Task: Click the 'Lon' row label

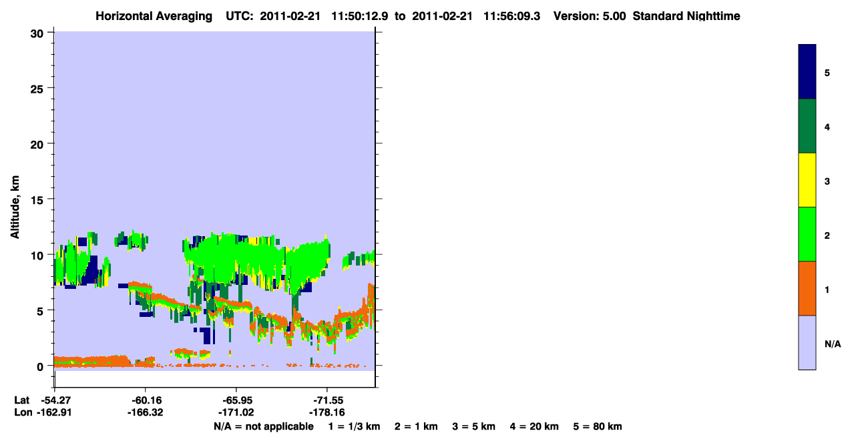Action: click(x=22, y=413)
